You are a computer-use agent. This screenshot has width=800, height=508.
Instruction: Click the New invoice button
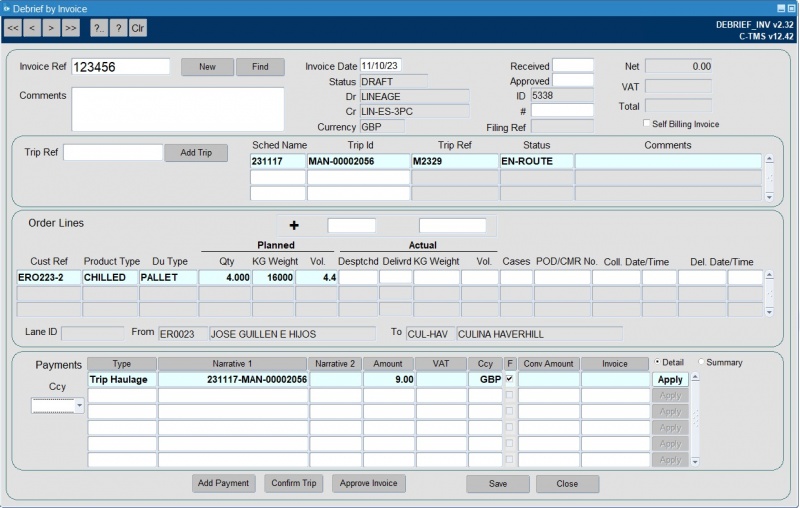tap(207, 67)
